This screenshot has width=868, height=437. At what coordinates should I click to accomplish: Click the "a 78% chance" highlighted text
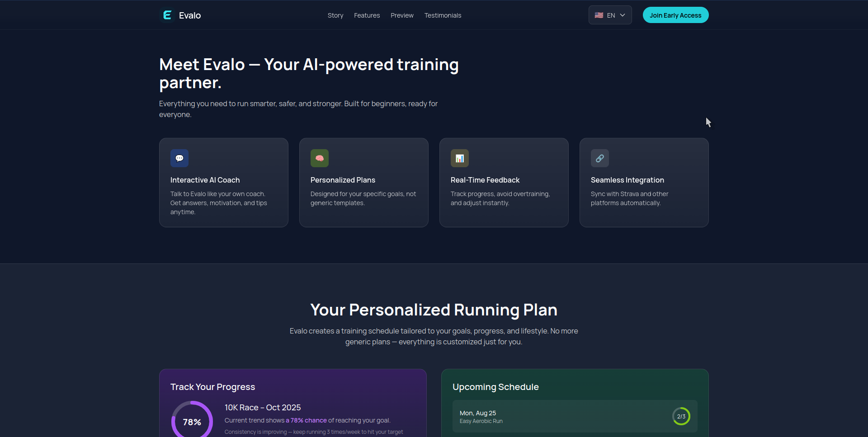[x=306, y=420]
